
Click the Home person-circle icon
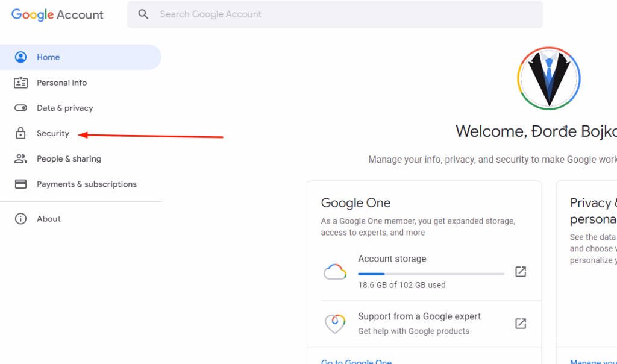tap(20, 57)
